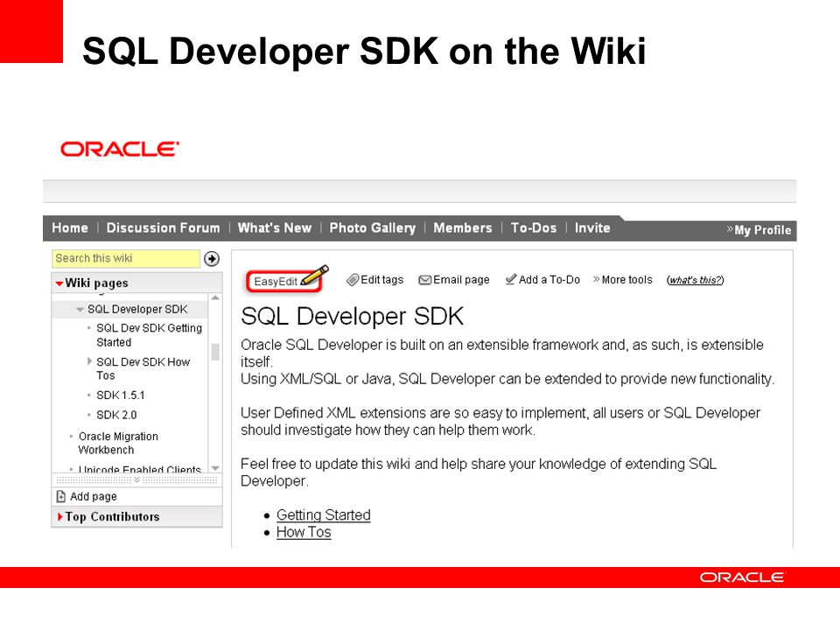Click the what's this? help link
This screenshot has height=630, width=840.
coord(696,280)
